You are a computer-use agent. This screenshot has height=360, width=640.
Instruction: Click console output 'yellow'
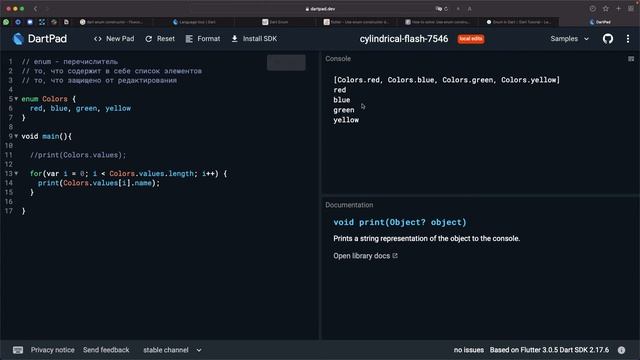click(346, 120)
